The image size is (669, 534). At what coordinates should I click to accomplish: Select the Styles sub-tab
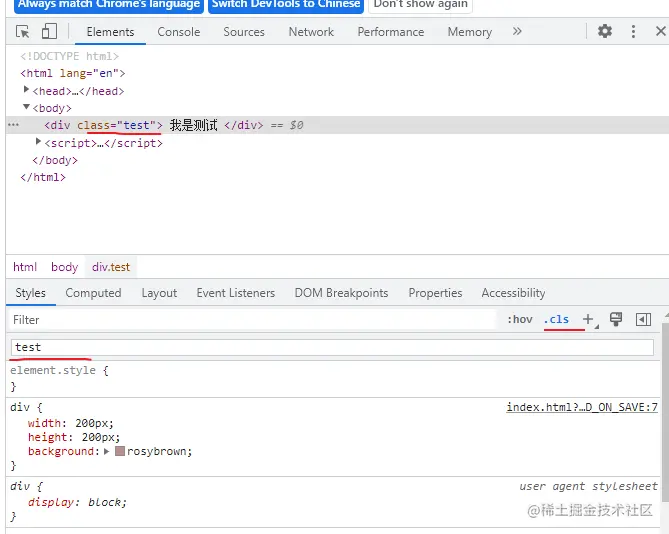pyautogui.click(x=30, y=293)
